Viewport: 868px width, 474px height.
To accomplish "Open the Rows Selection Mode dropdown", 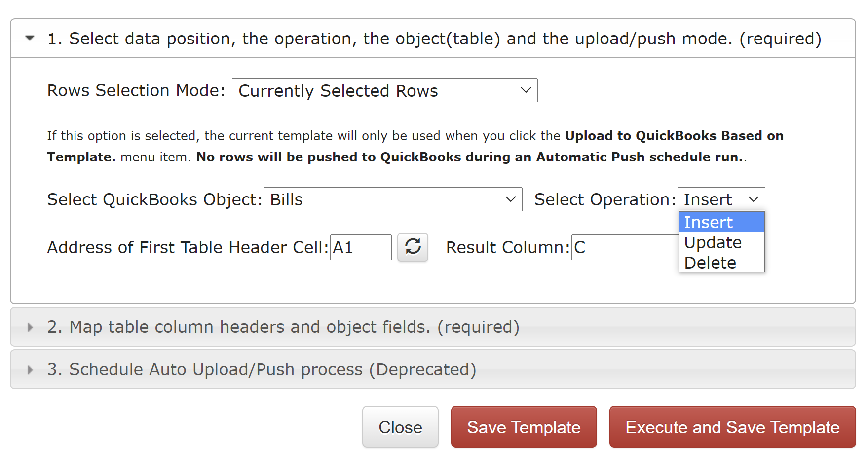I will [384, 90].
